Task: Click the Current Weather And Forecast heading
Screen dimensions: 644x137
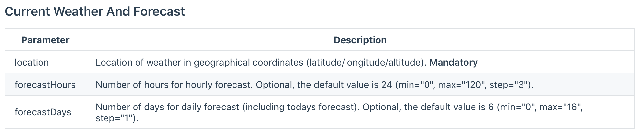Action: [x=95, y=11]
